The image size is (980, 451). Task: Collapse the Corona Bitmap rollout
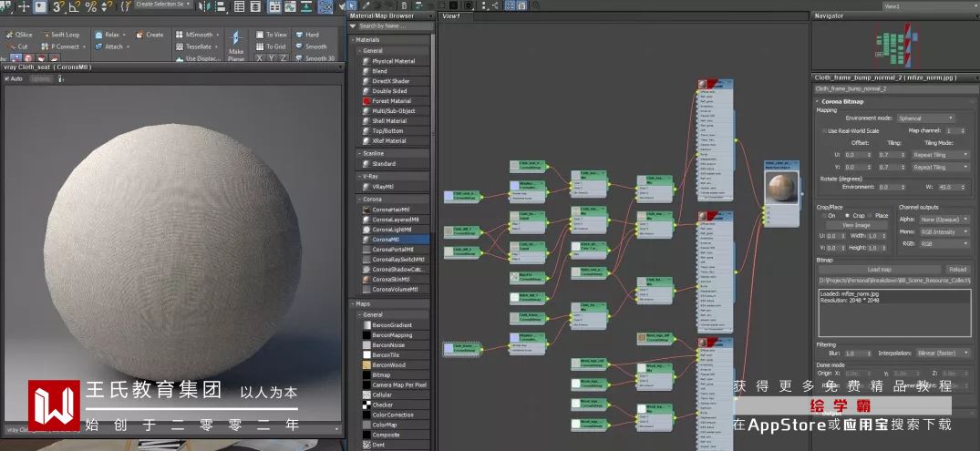tap(818, 101)
